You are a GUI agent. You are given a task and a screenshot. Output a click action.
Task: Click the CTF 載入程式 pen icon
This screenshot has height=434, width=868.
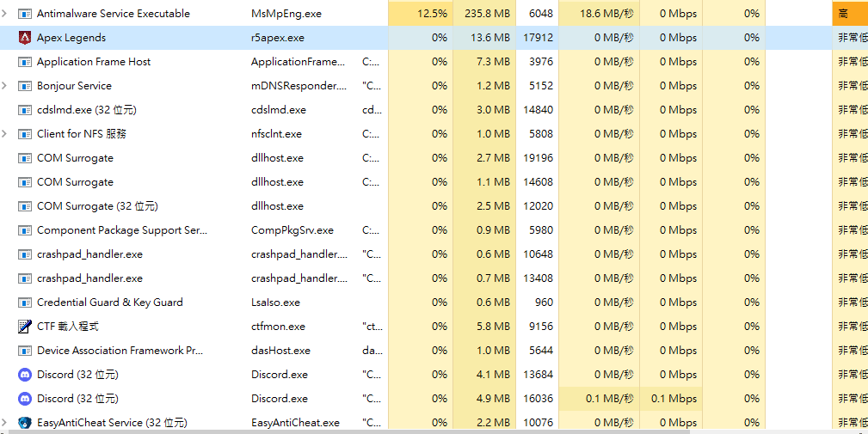[x=25, y=327]
